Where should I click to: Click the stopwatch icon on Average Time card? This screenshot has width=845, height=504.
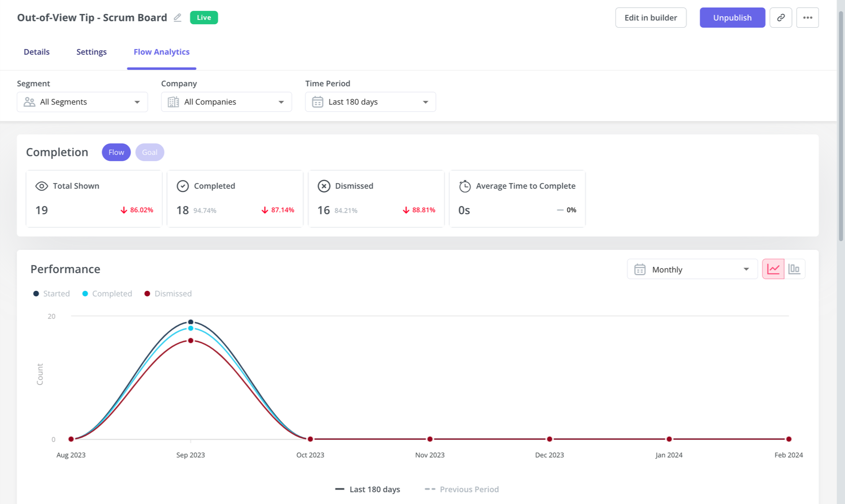point(464,186)
